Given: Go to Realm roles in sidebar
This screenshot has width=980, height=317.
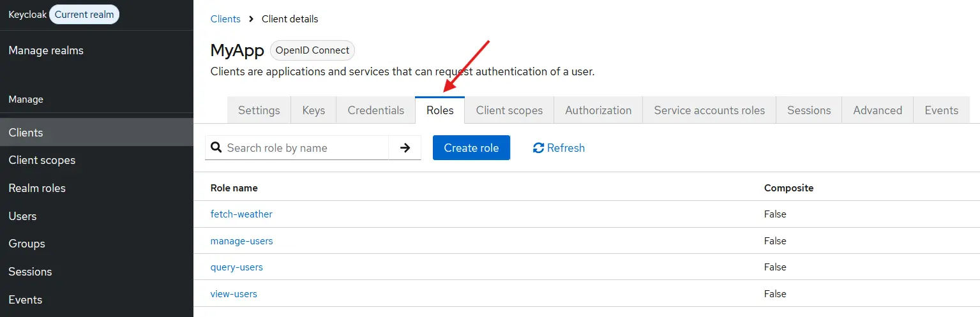Looking at the screenshot, I should (37, 188).
